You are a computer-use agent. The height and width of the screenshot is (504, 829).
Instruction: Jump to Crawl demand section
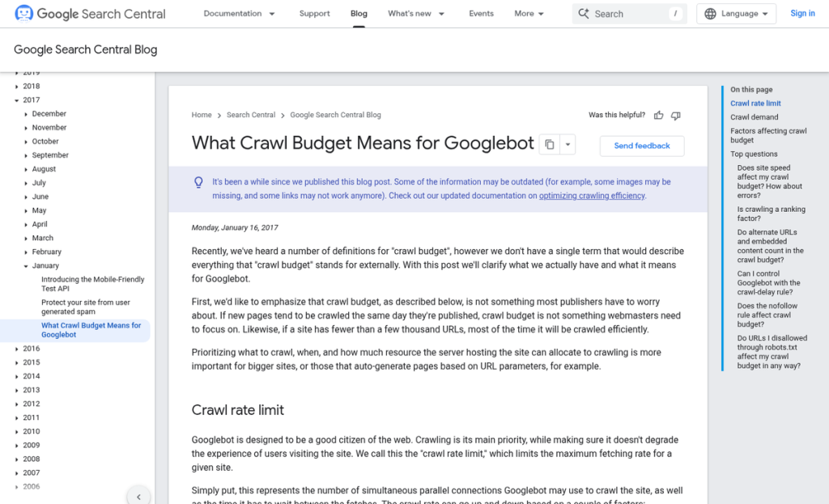[754, 117]
